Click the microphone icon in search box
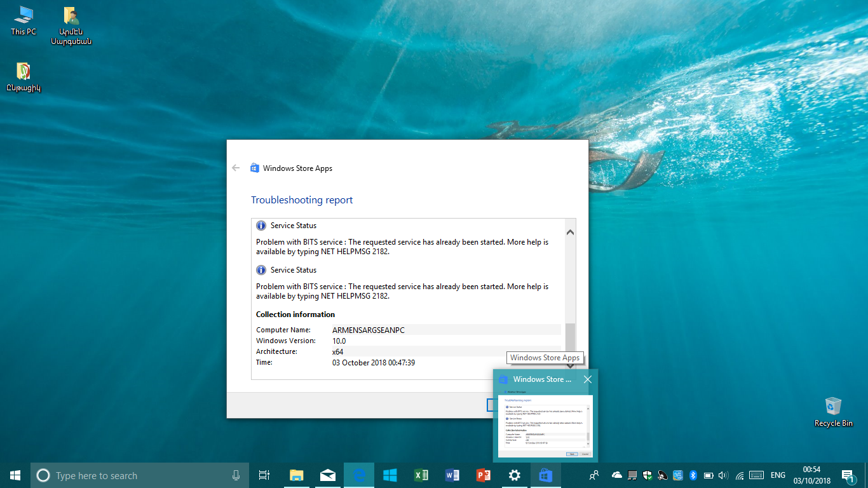Image resolution: width=868 pixels, height=488 pixels. 236,475
